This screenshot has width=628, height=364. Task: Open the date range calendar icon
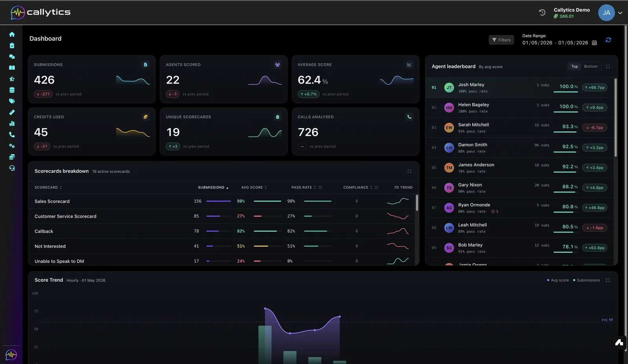tap(594, 43)
